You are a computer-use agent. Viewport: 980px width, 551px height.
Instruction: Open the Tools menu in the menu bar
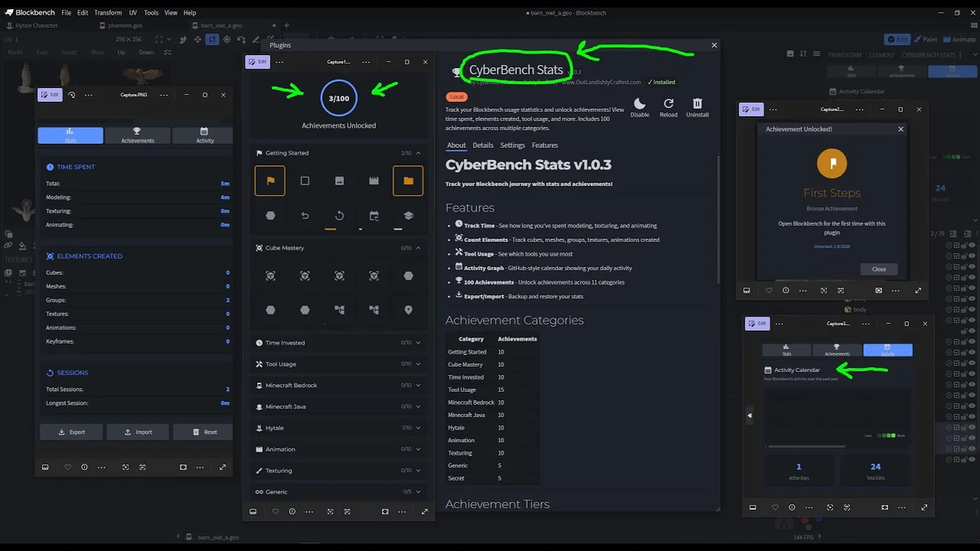click(151, 12)
